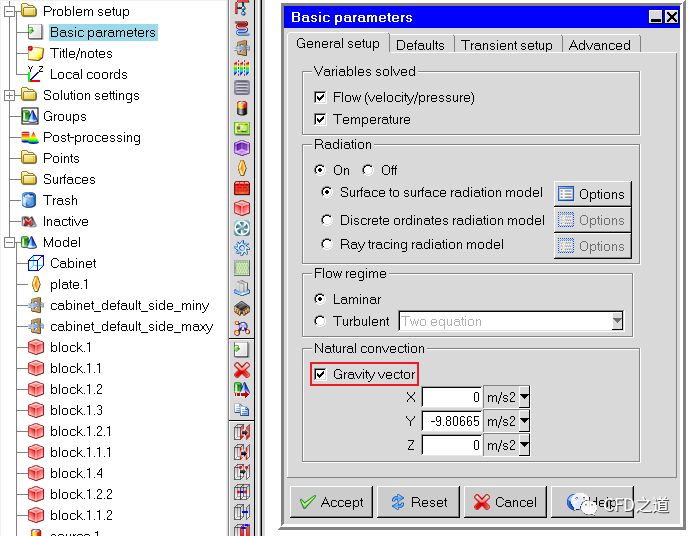
Task: Create a block object from toolbar
Action: (x=242, y=208)
